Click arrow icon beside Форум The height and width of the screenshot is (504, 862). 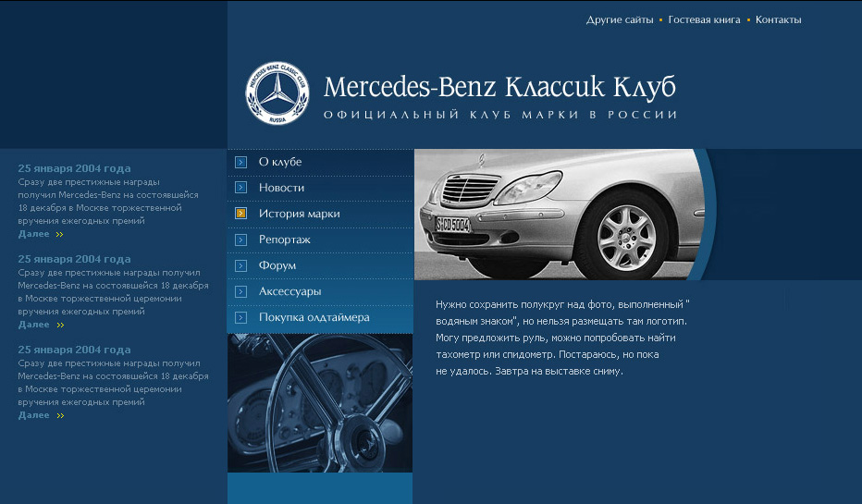tap(240, 265)
